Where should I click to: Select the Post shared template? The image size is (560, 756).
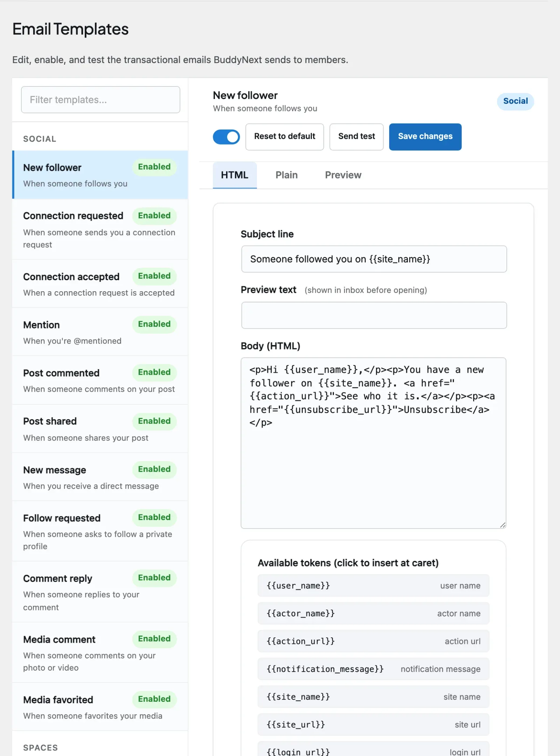click(100, 429)
